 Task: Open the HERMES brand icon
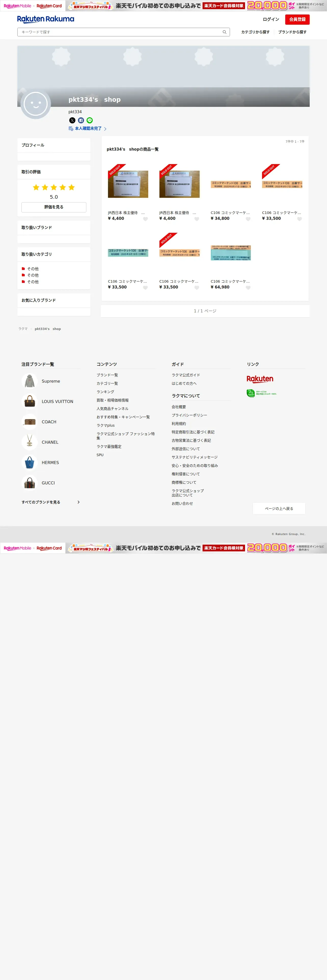point(30,463)
